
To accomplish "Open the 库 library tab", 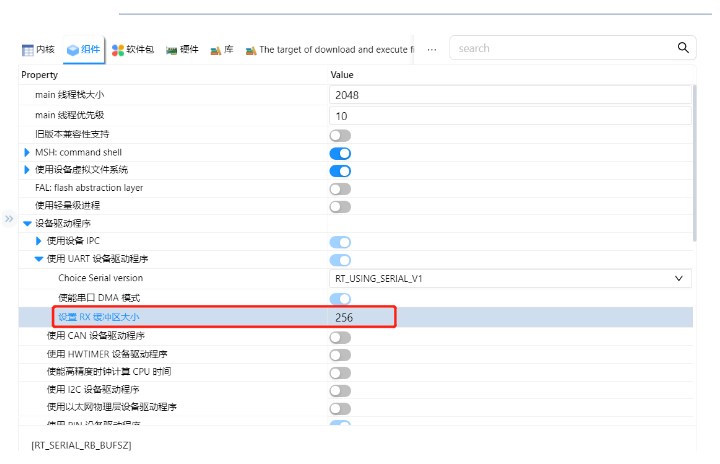I will pos(222,49).
